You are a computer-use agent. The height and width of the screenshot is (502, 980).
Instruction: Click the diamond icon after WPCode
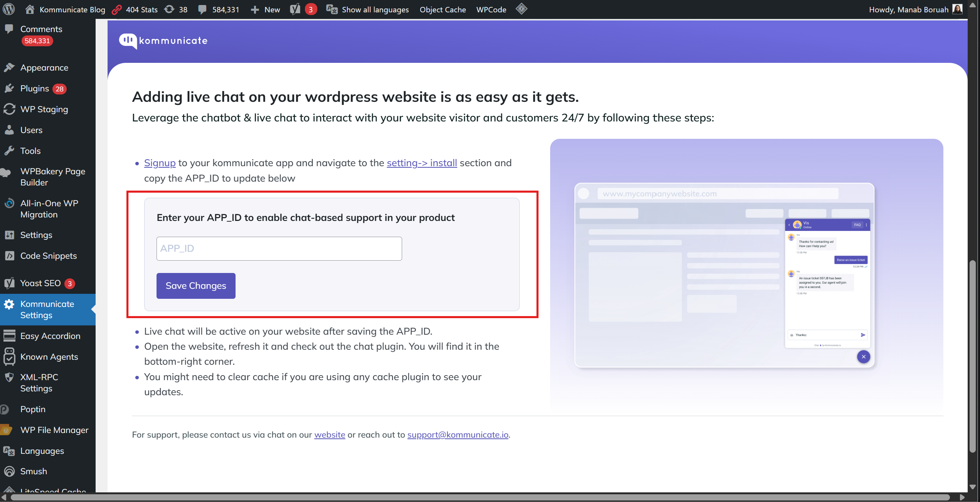point(521,9)
